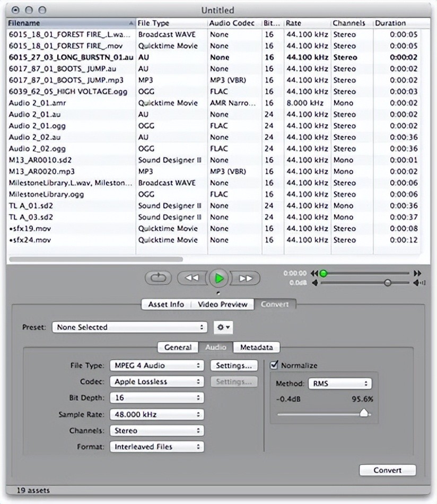
Task: Open the preset gear action menu
Action: pos(223,327)
